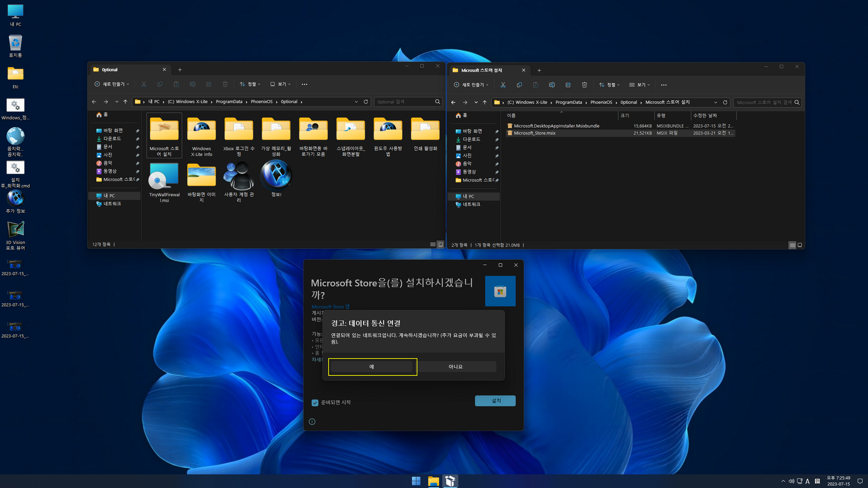Click the 설치 (Install) button

pyautogui.click(x=495, y=400)
